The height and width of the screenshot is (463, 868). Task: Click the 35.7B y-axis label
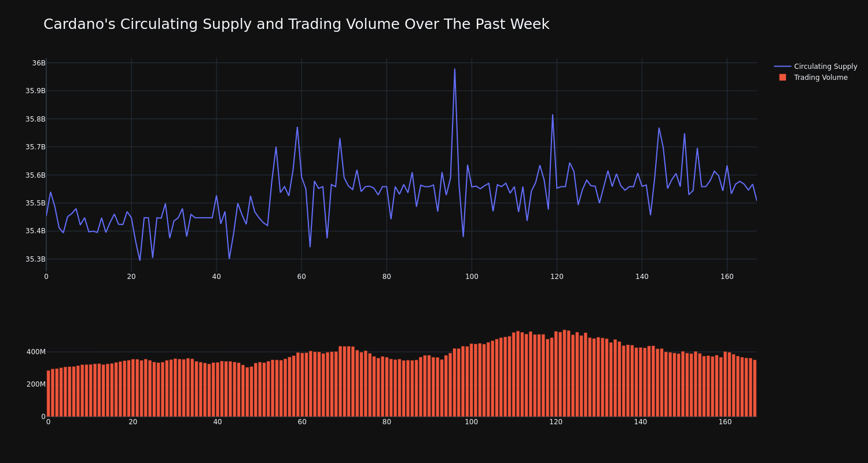point(35,147)
